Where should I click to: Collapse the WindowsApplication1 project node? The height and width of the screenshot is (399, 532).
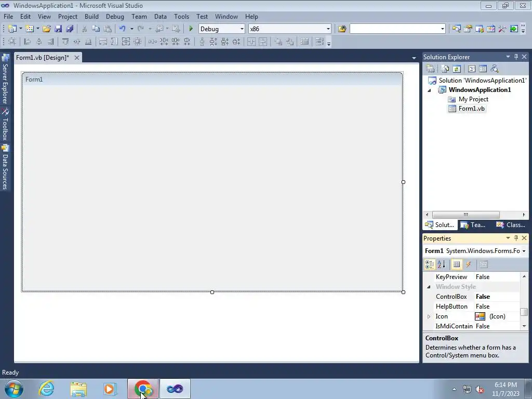pos(429,90)
